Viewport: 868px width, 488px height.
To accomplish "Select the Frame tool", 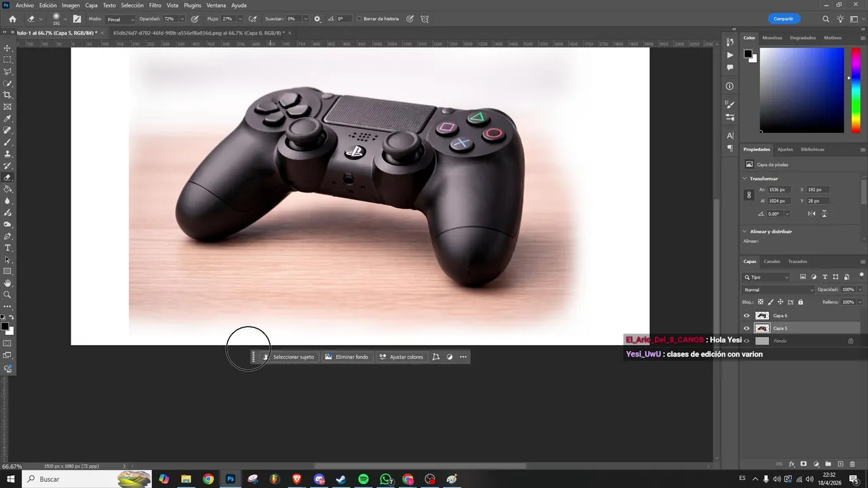I will (7, 106).
